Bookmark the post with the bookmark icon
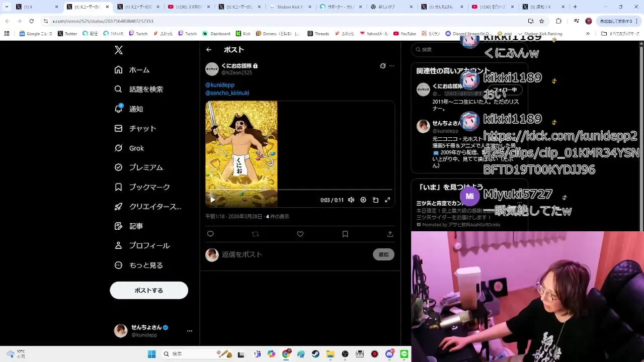This screenshot has height=362, width=644. click(345, 234)
